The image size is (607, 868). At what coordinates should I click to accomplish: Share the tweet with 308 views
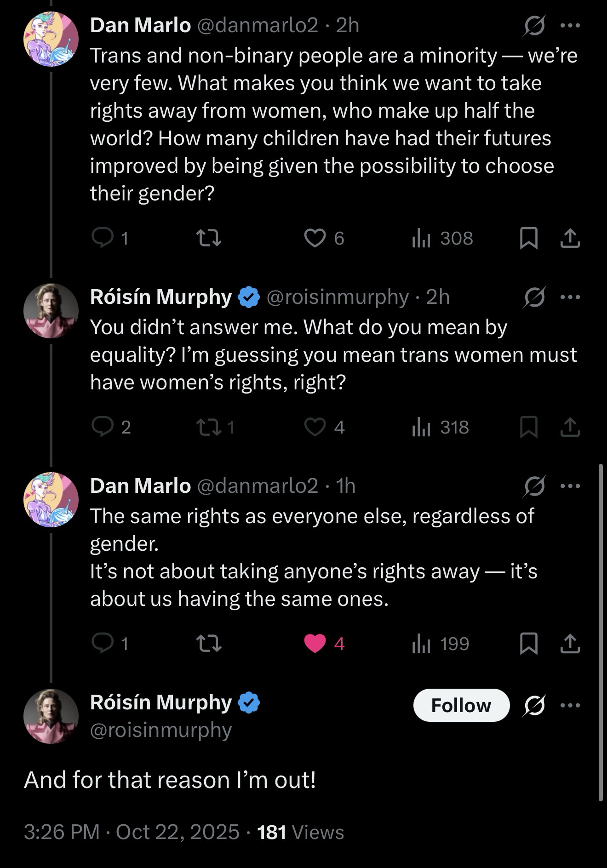tap(570, 238)
